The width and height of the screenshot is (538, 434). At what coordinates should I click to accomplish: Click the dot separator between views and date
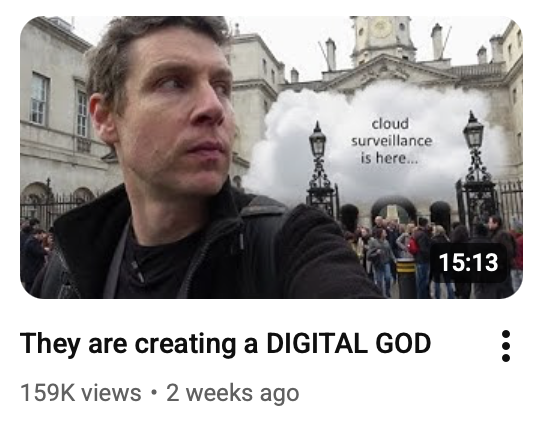pyautogui.click(x=154, y=393)
